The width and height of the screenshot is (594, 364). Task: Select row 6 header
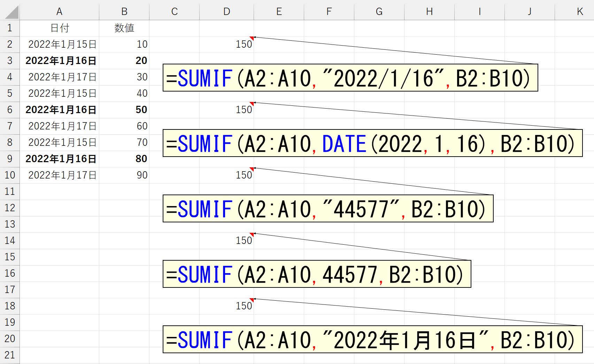(x=10, y=110)
